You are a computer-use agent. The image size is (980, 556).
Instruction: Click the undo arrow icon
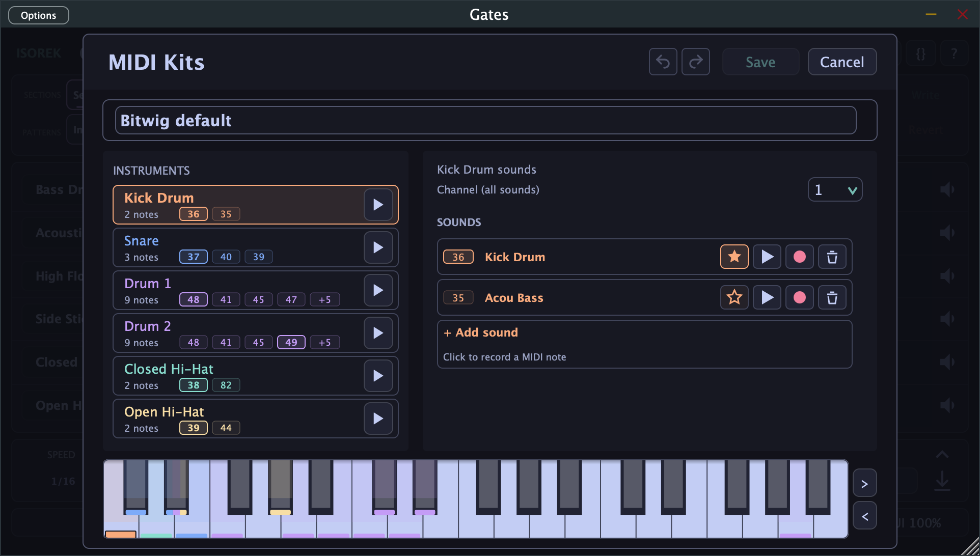click(x=663, y=62)
